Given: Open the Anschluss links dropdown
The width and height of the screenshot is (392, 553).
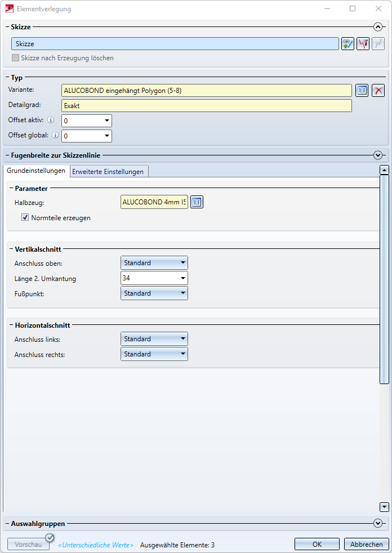Looking at the screenshot, I should coord(154,339).
